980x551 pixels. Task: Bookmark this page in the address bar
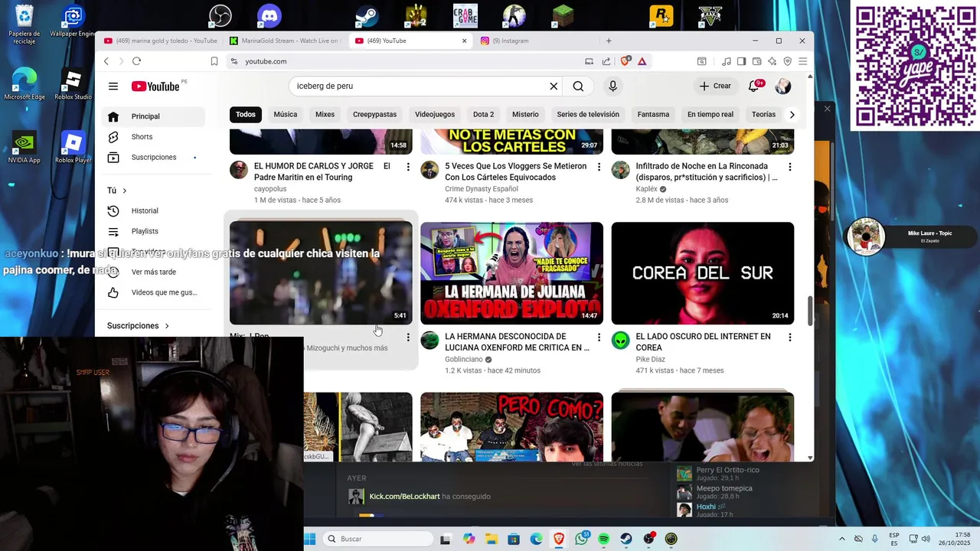pos(214,61)
